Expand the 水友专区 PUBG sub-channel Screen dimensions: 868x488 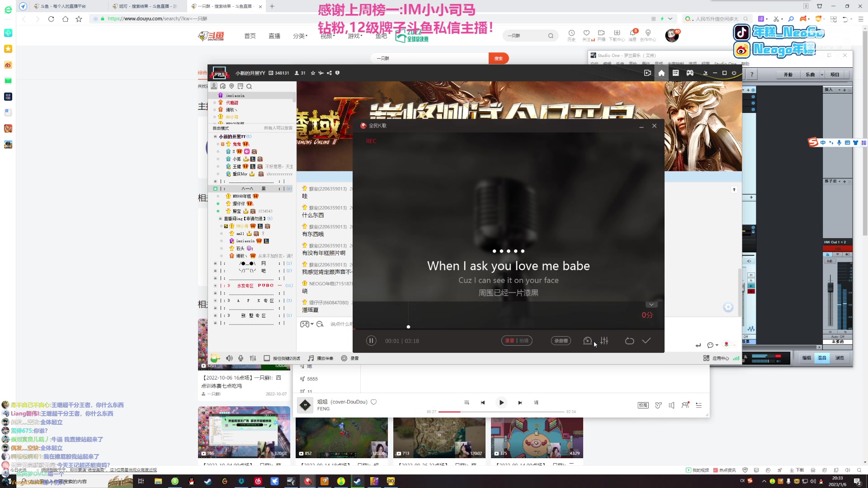215,286
